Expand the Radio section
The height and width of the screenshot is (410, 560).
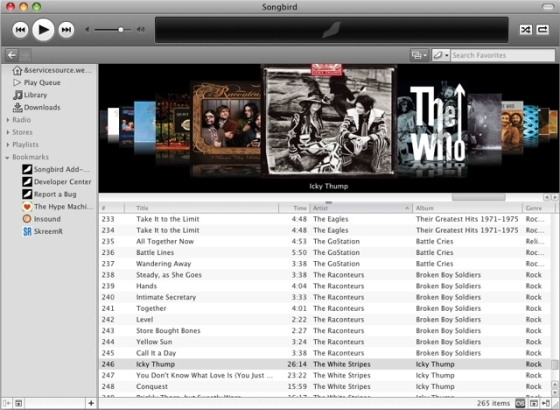coord(8,120)
